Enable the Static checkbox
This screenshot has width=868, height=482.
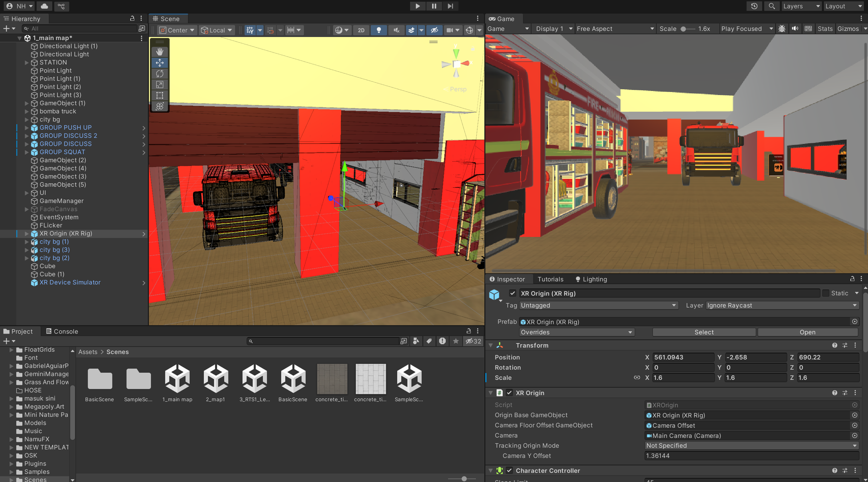(x=826, y=293)
